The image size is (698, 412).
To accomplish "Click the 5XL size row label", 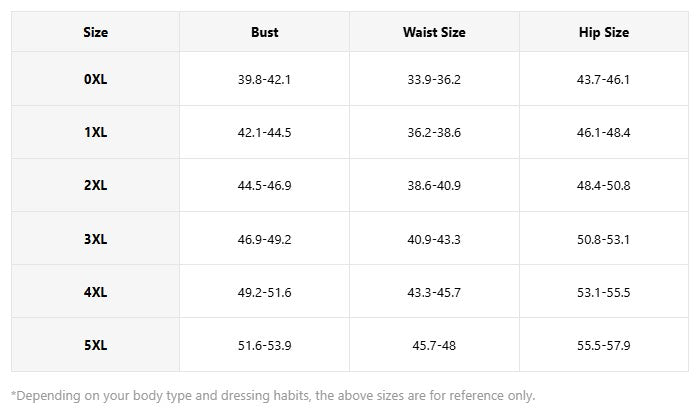I will [96, 346].
